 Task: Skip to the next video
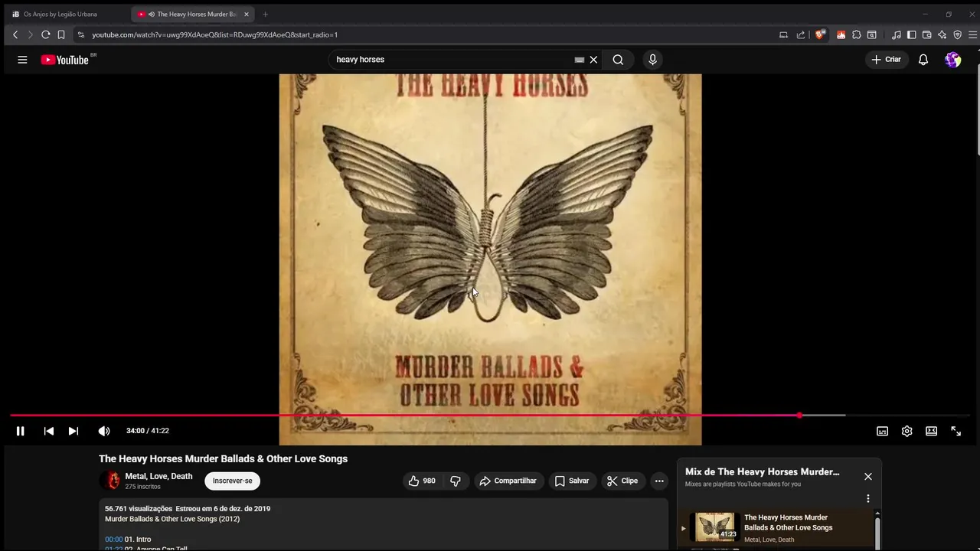point(73,431)
